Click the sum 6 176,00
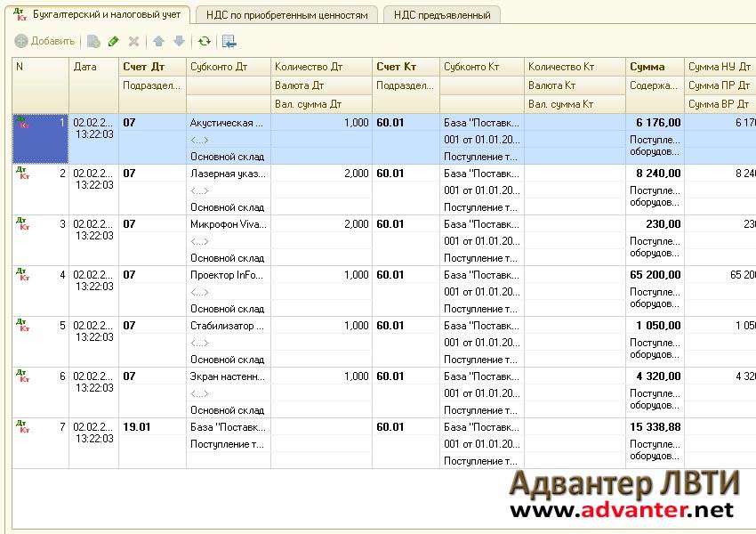 coord(658,123)
